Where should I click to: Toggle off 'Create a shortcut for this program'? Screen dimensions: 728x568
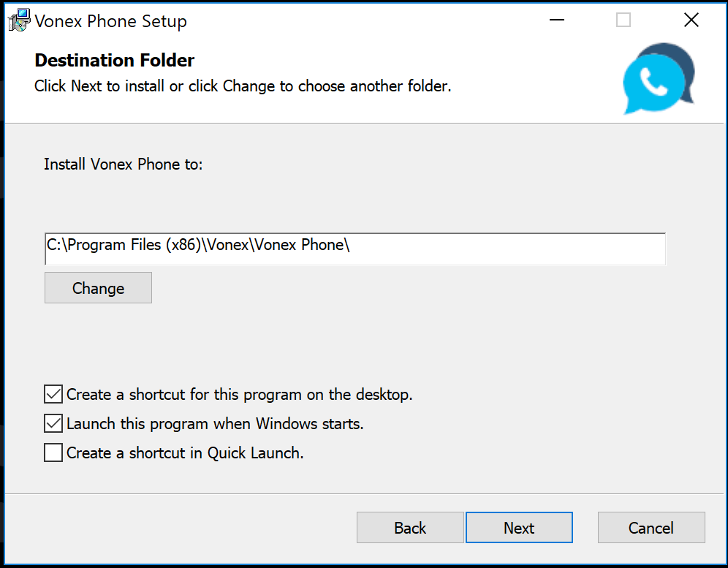click(x=53, y=394)
